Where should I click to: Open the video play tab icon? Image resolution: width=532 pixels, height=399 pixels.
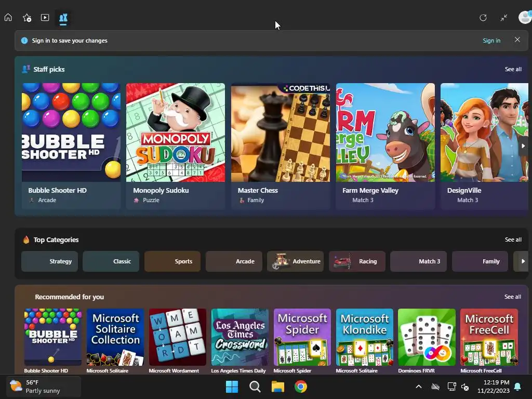coord(45,17)
